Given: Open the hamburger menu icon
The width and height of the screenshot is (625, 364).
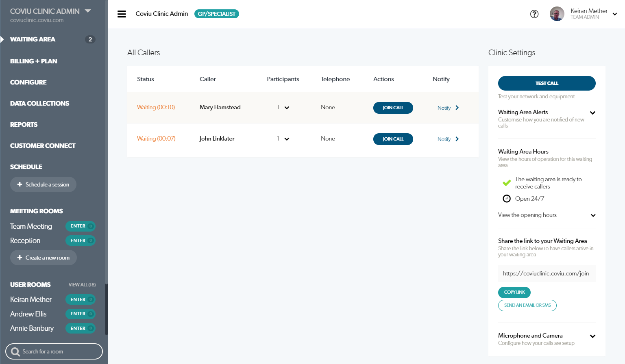Looking at the screenshot, I should point(122,14).
